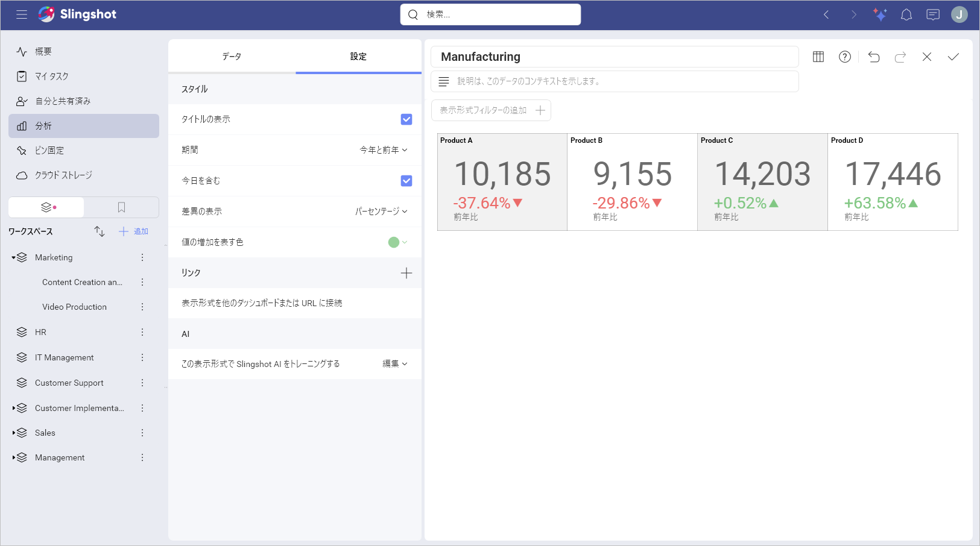Viewport: 980px width, 546px height.
Task: Click 追加 to add a workspace
Action: point(134,231)
